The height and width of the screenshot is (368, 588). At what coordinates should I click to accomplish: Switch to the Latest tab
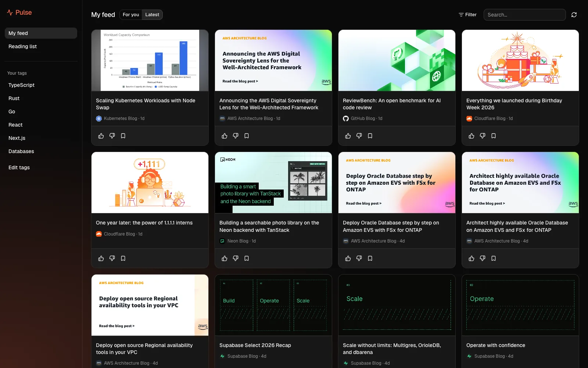coord(152,15)
